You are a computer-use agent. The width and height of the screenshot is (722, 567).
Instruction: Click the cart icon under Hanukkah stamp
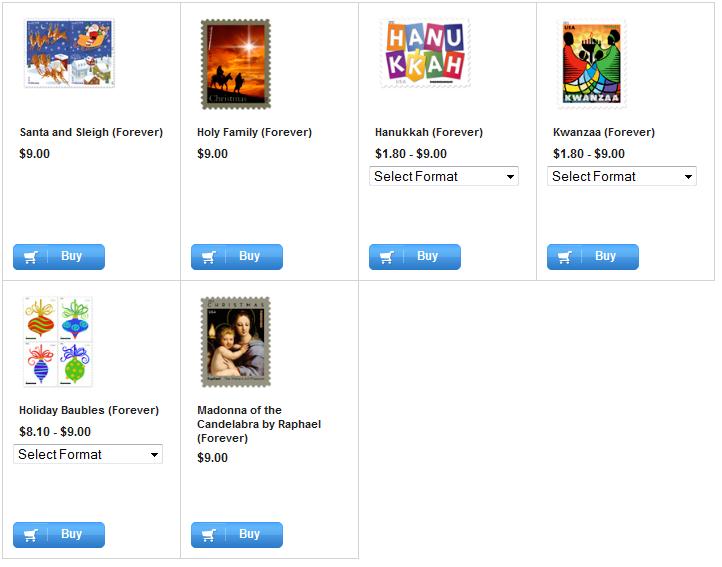(x=387, y=257)
